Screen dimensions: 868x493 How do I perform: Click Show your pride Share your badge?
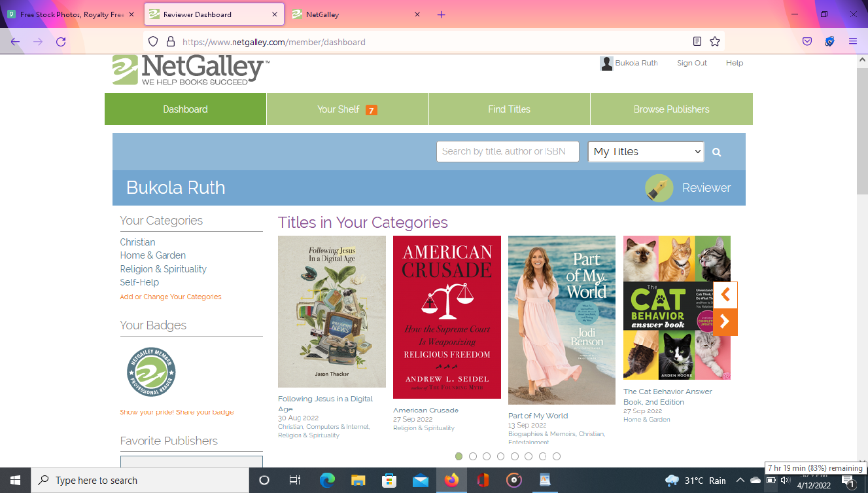[x=177, y=412]
